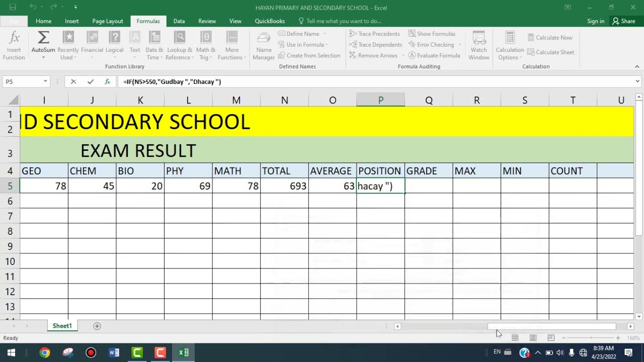Switch to the View tab

235,21
